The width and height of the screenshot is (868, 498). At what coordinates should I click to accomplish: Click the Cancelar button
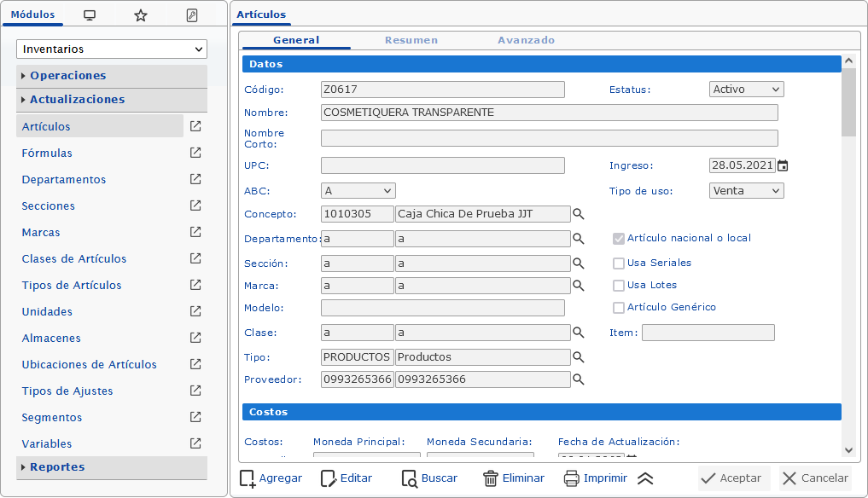tap(815, 478)
